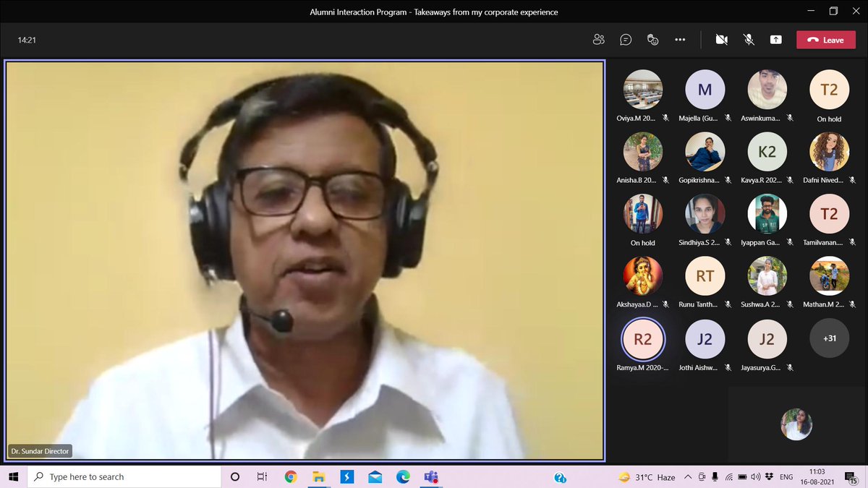Click Jothi Aishw J2 avatar
This screenshot has height=488, width=868.
click(x=705, y=338)
